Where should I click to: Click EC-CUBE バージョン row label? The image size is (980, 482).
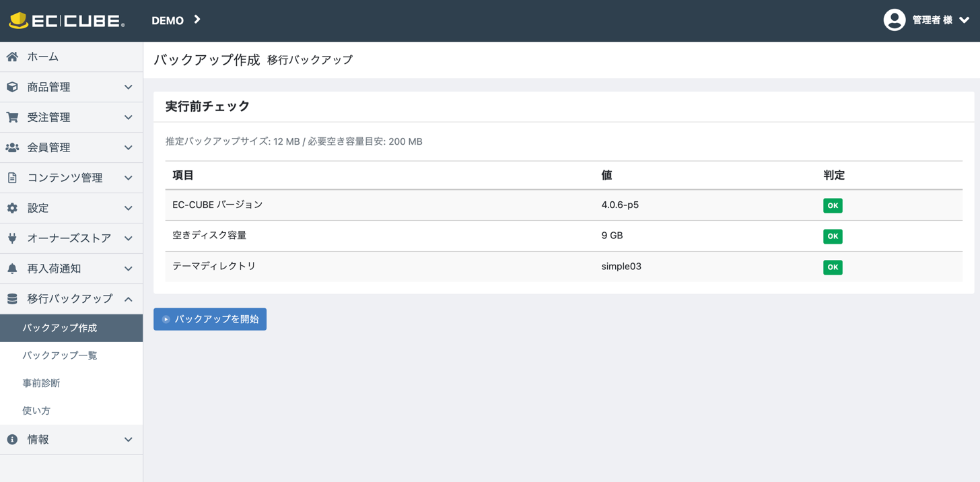click(217, 205)
